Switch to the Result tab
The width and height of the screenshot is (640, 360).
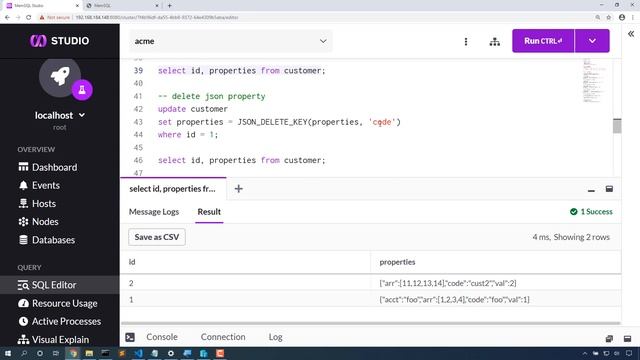209,212
